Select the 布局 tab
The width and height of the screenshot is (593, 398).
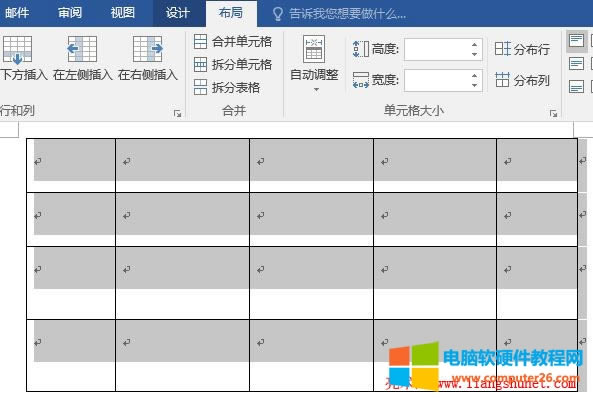231,13
